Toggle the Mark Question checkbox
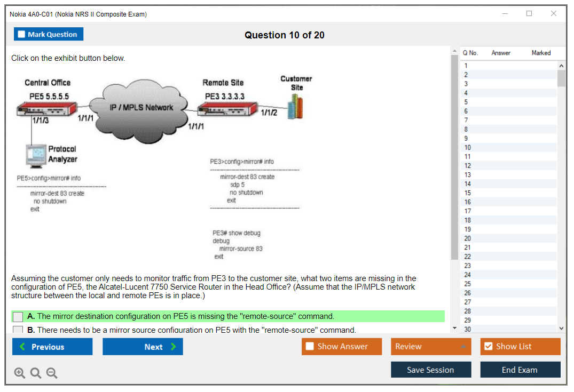 coord(22,35)
